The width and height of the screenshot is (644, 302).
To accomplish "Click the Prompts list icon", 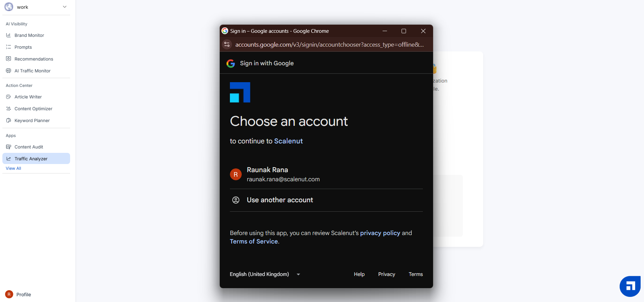I will [8, 47].
